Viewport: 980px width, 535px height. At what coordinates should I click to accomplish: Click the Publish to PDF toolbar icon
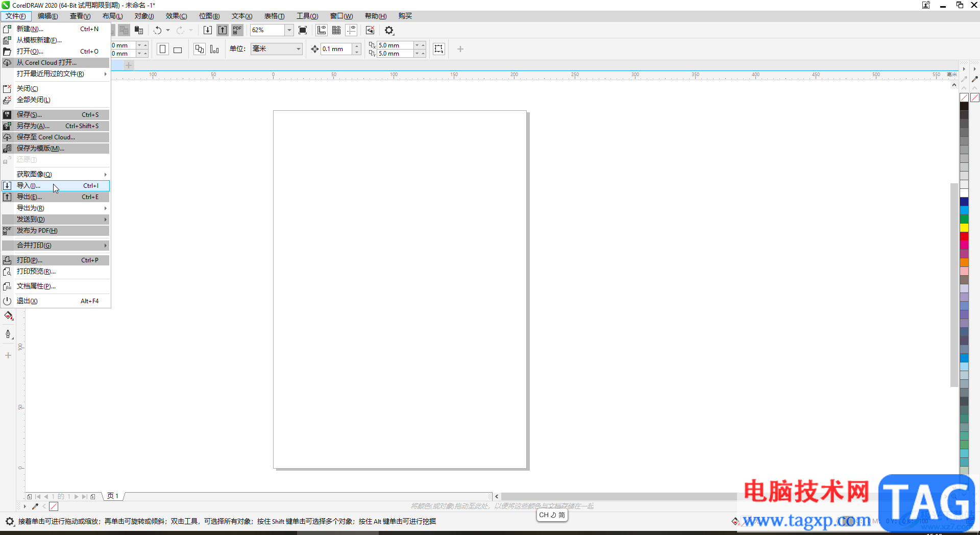pos(237,30)
